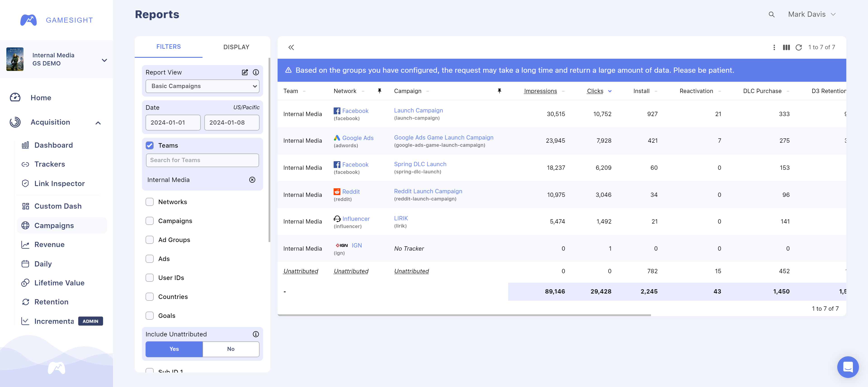
Task: Open the Reddit Launch Campaign link
Action: [x=428, y=191]
